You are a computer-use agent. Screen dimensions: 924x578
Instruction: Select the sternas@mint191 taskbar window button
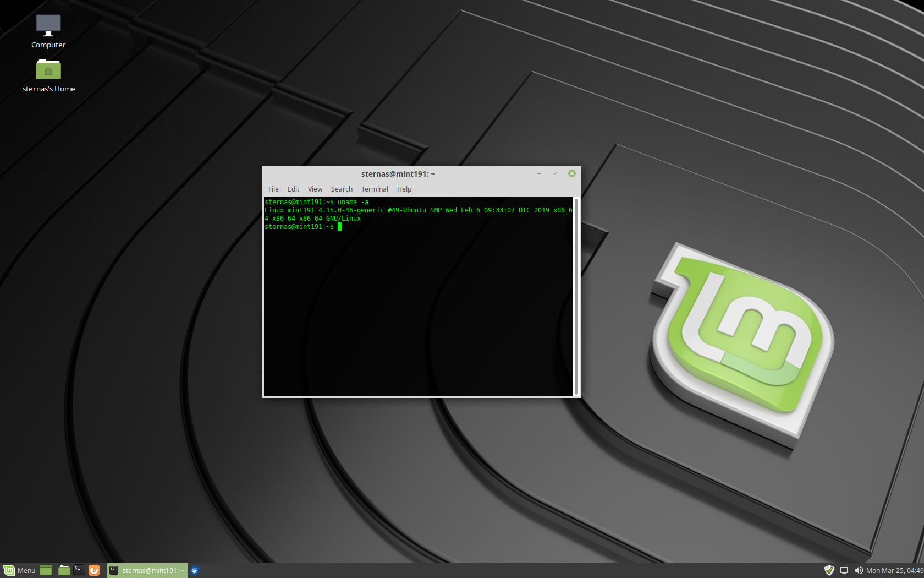point(147,570)
